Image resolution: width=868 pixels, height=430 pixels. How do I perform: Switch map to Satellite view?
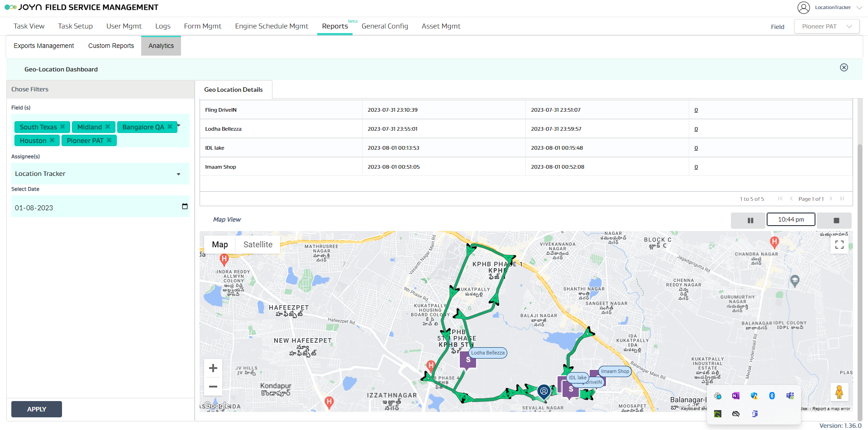click(258, 245)
